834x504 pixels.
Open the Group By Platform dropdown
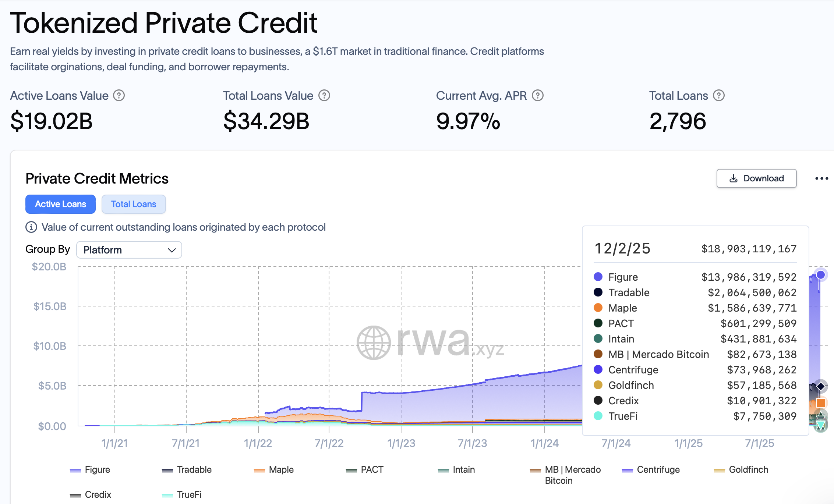129,250
